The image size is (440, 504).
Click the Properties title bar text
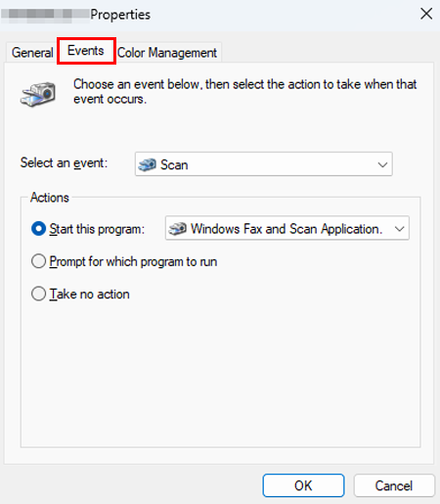120,15
